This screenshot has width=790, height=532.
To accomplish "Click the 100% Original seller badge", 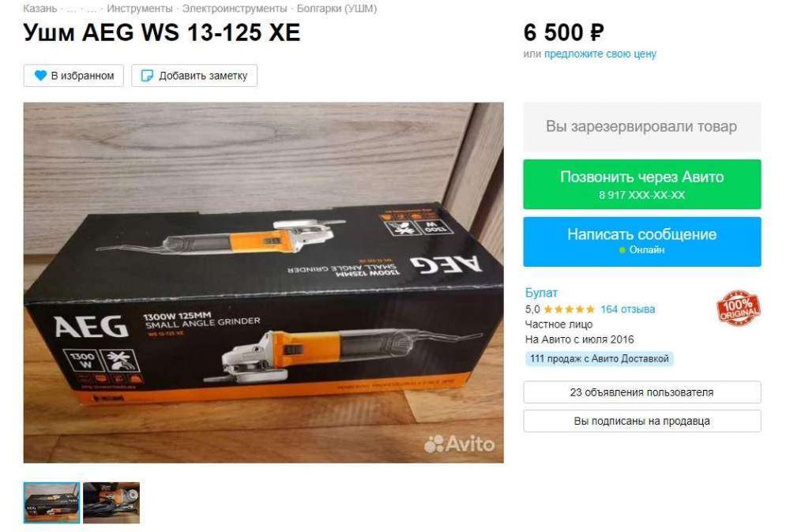I will pos(738,308).
